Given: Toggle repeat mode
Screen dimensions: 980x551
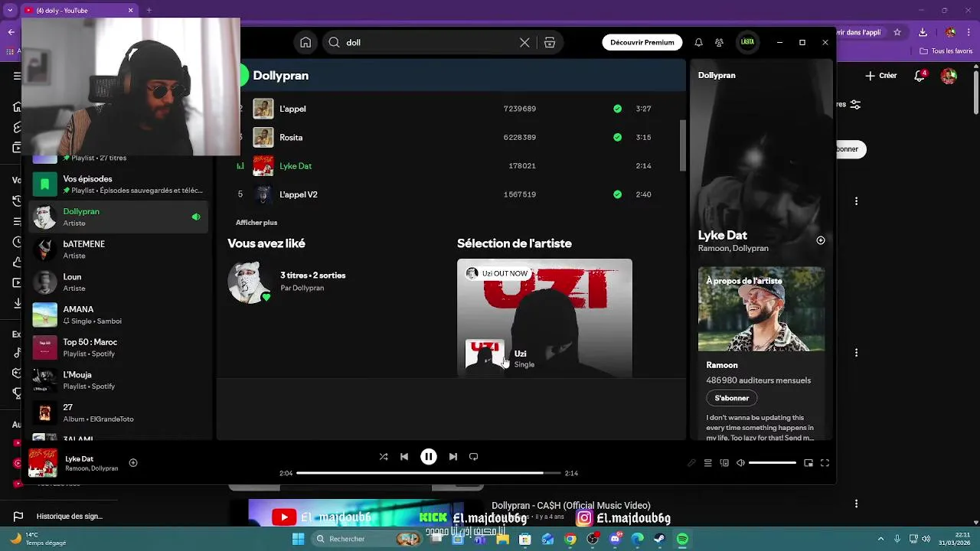Looking at the screenshot, I should (474, 457).
